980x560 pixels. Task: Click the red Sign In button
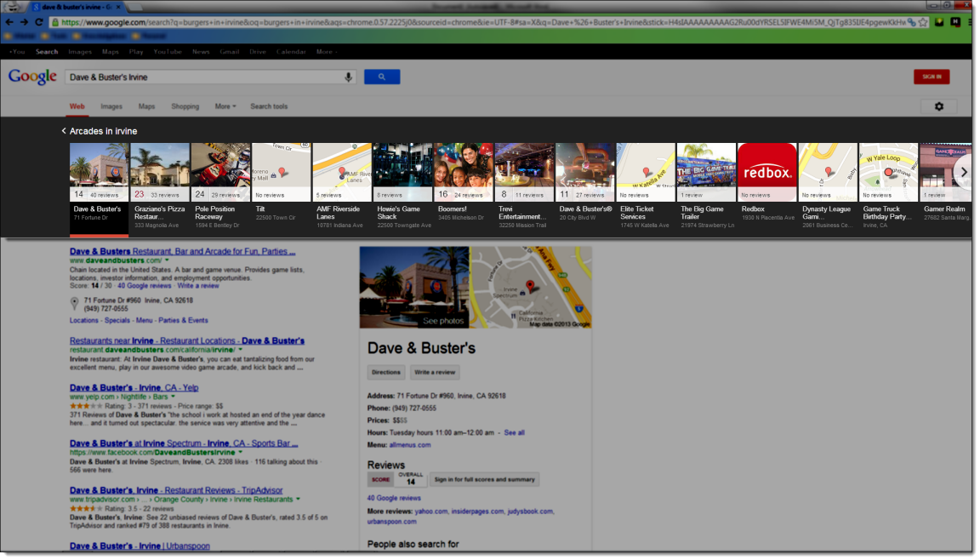coord(932,77)
